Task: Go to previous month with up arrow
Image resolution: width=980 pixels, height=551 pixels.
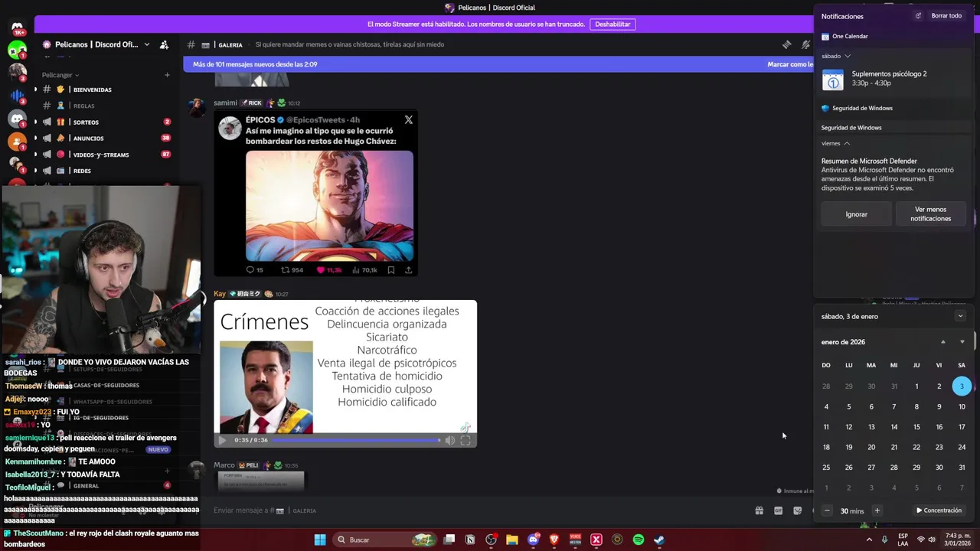Action: [942, 342]
